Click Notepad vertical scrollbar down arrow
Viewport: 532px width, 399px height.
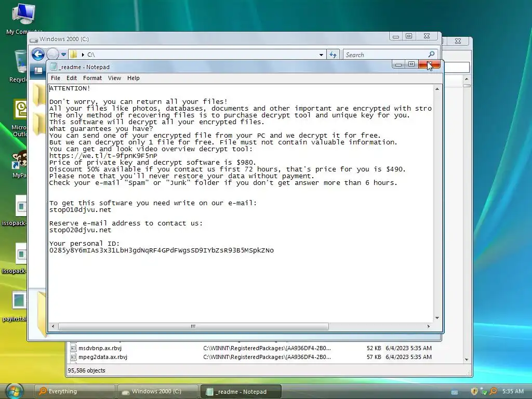pyautogui.click(x=437, y=318)
